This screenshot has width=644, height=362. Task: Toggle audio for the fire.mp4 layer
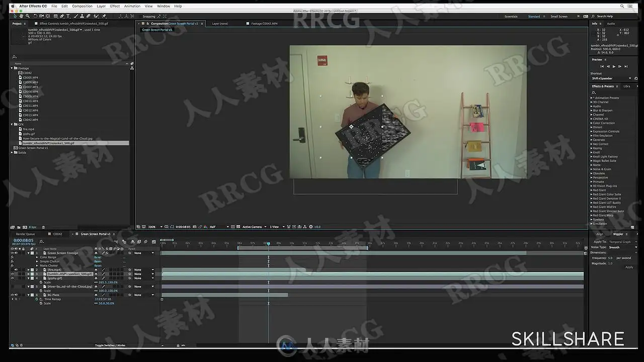pos(16,270)
